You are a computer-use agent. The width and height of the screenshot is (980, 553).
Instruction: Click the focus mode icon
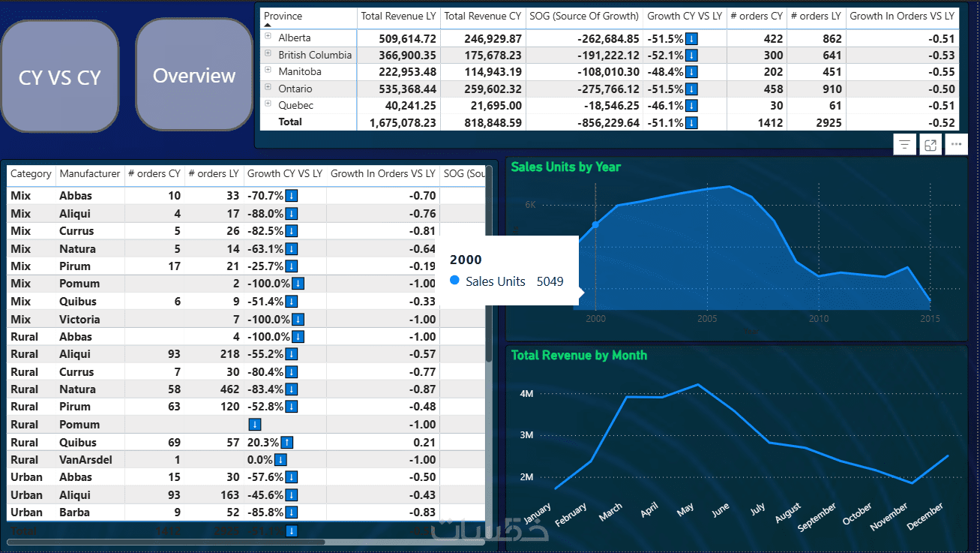pyautogui.click(x=931, y=145)
